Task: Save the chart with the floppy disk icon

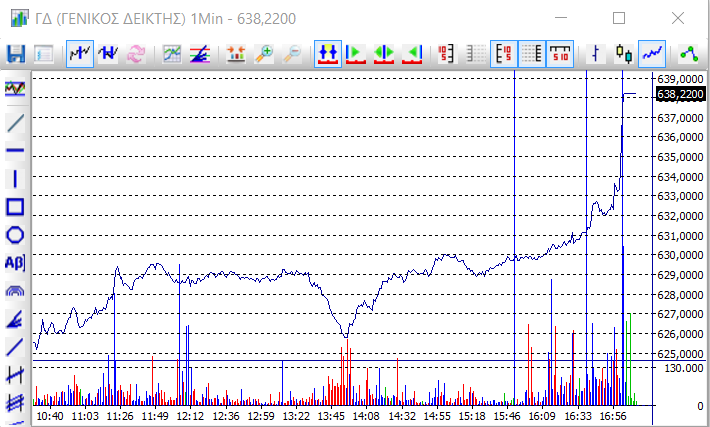Action: click(x=16, y=54)
